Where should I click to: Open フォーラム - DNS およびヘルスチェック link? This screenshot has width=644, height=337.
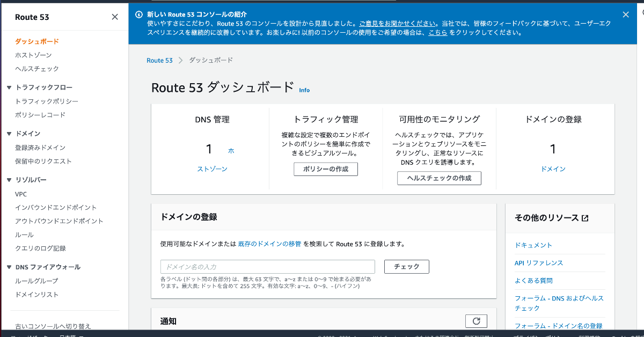click(x=559, y=303)
